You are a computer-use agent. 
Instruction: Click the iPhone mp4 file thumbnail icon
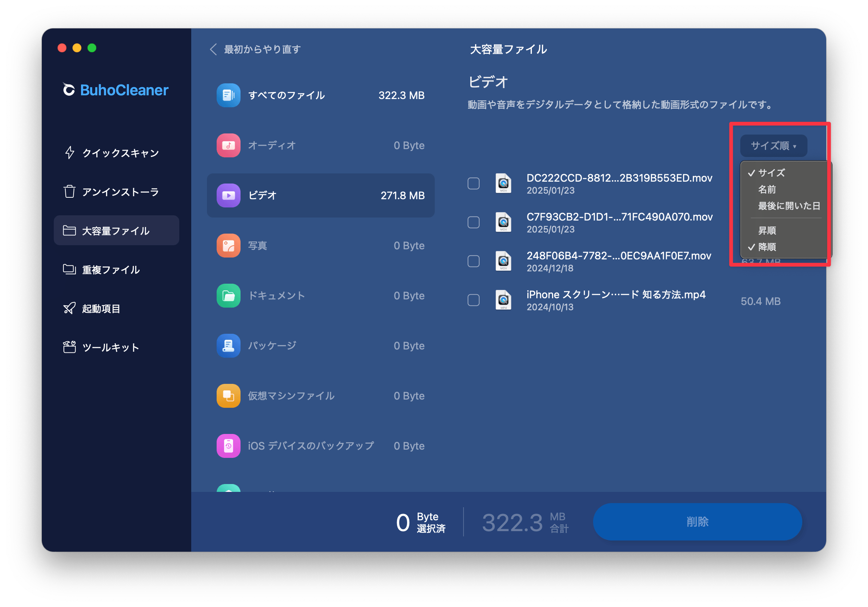point(503,301)
